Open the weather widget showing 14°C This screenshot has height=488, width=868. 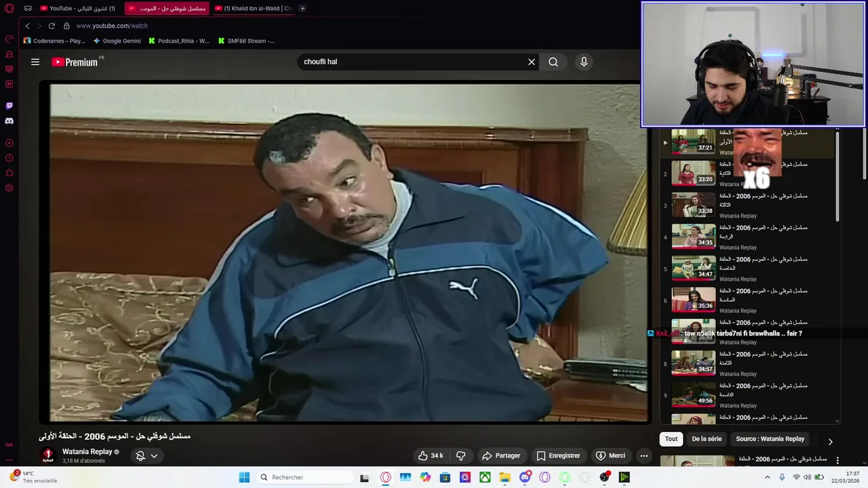[x=34, y=477]
